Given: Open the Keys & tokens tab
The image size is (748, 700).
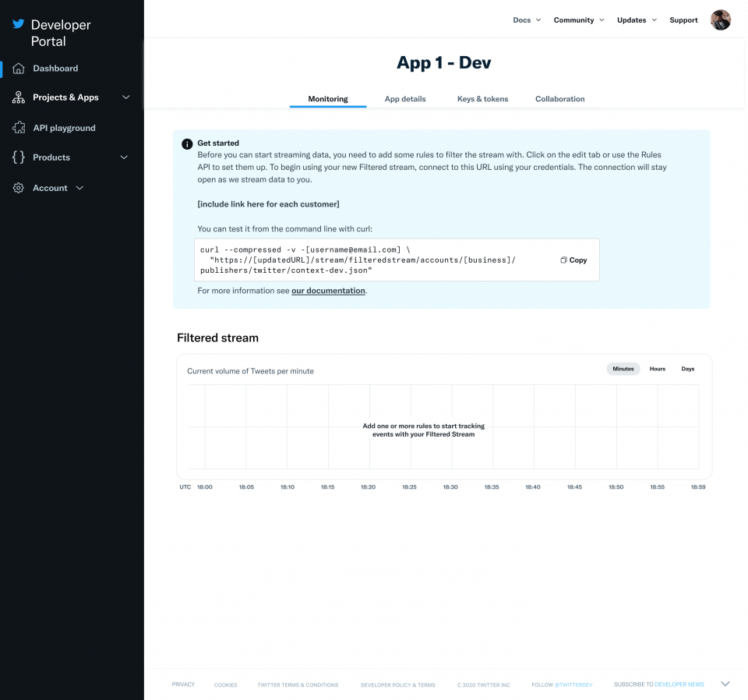Looking at the screenshot, I should pos(483,99).
